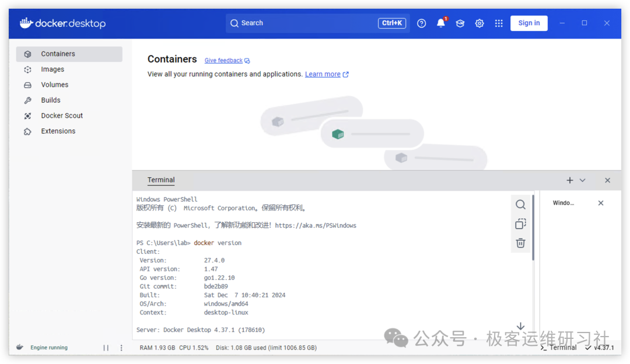The image size is (630, 364).
Task: Click the Containers page heading
Action: click(172, 59)
